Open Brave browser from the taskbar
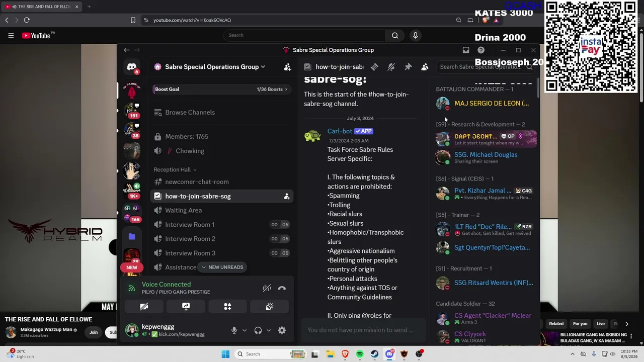 click(x=345, y=354)
